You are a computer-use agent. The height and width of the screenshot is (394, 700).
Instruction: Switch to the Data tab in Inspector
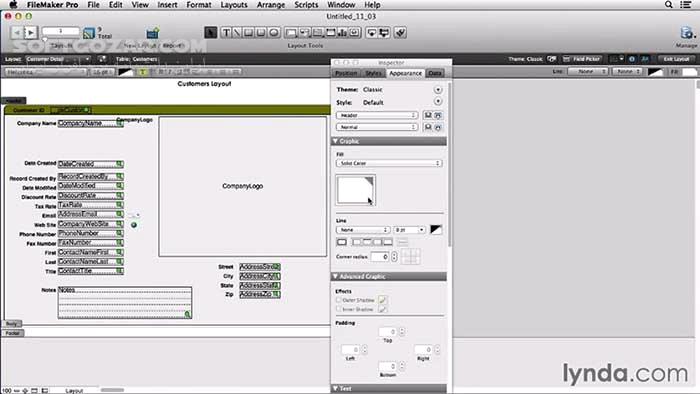pyautogui.click(x=435, y=73)
